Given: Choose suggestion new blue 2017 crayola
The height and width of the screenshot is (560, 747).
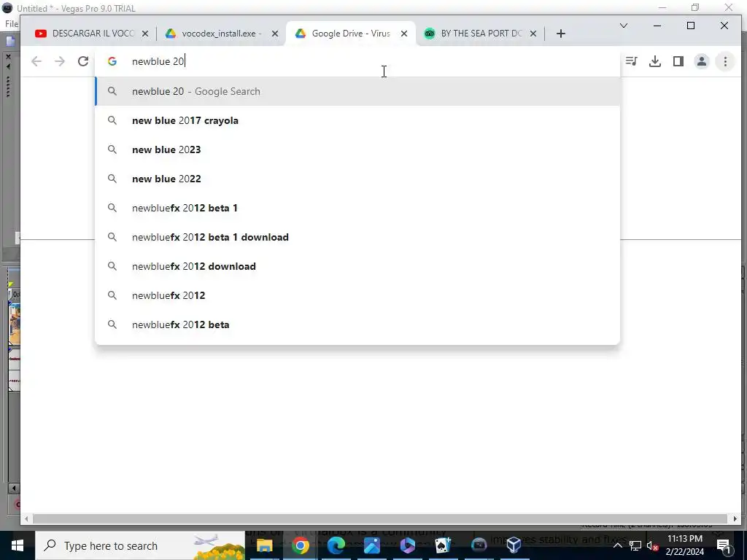Looking at the screenshot, I should [x=357, y=120].
